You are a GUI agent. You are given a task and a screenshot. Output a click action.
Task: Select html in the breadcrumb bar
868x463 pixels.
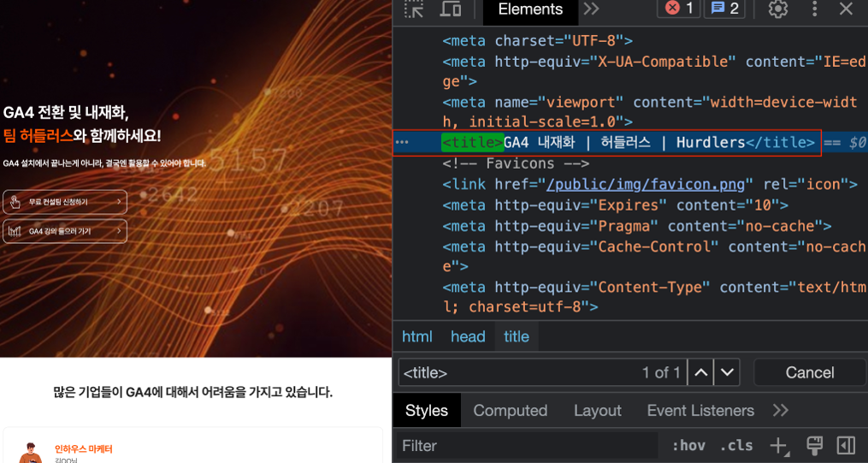(416, 336)
